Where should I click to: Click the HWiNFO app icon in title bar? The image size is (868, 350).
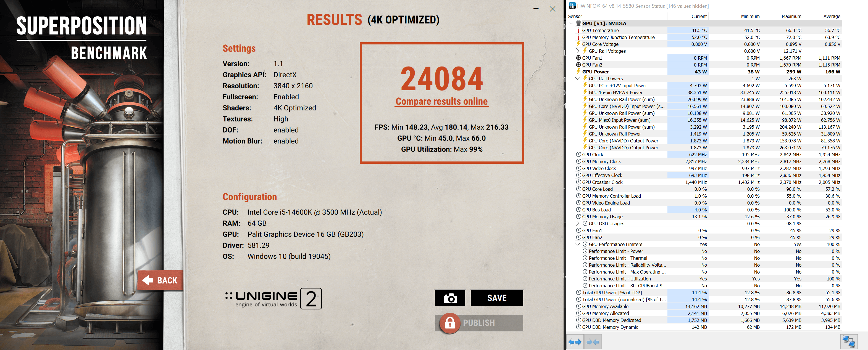tap(572, 6)
